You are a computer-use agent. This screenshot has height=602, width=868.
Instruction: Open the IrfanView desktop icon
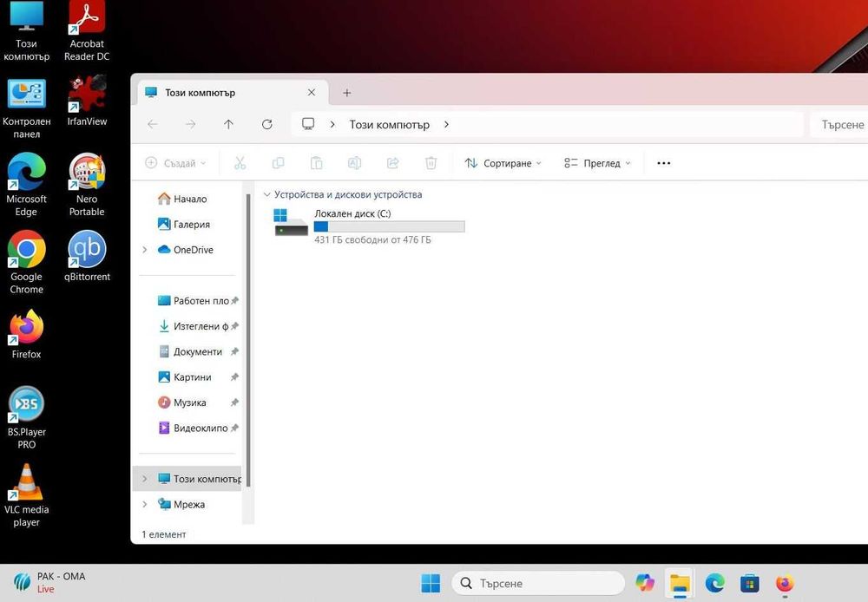click(86, 101)
